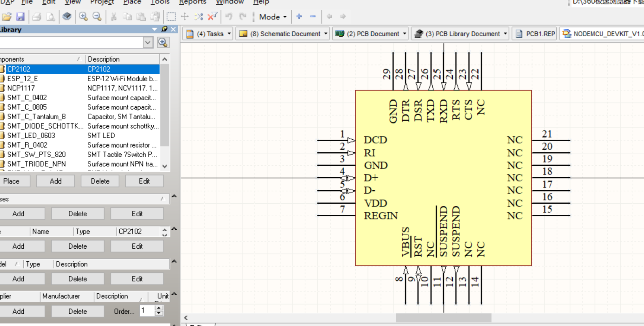The height and width of the screenshot is (326, 644).
Task: Click the Undo arrow icon
Action: pos(229,17)
